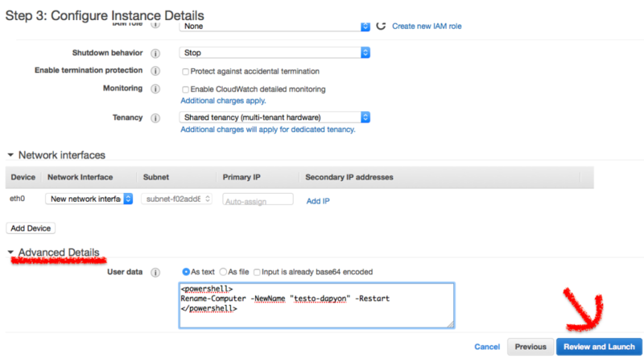Image resolution: width=644 pixels, height=362 pixels.
Task: Click info icon next to Tenancy
Action: click(155, 117)
